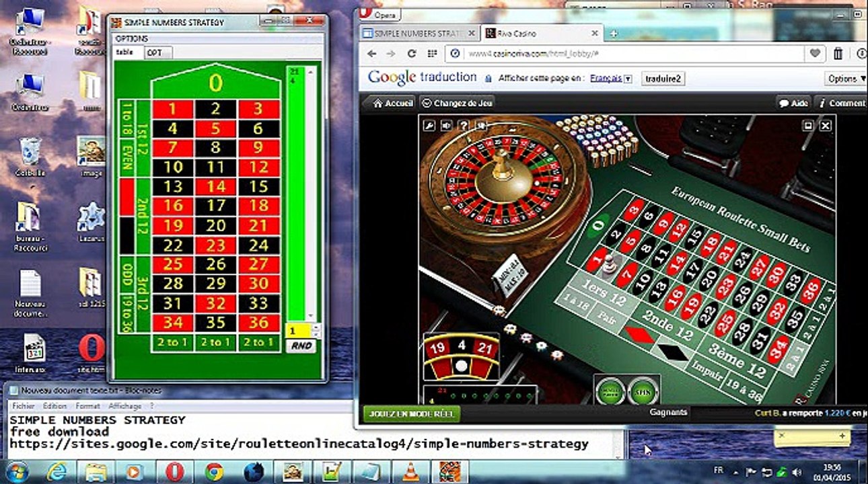The width and height of the screenshot is (868, 484).
Task: Open File Explorer from the taskbar
Action: coord(96,471)
